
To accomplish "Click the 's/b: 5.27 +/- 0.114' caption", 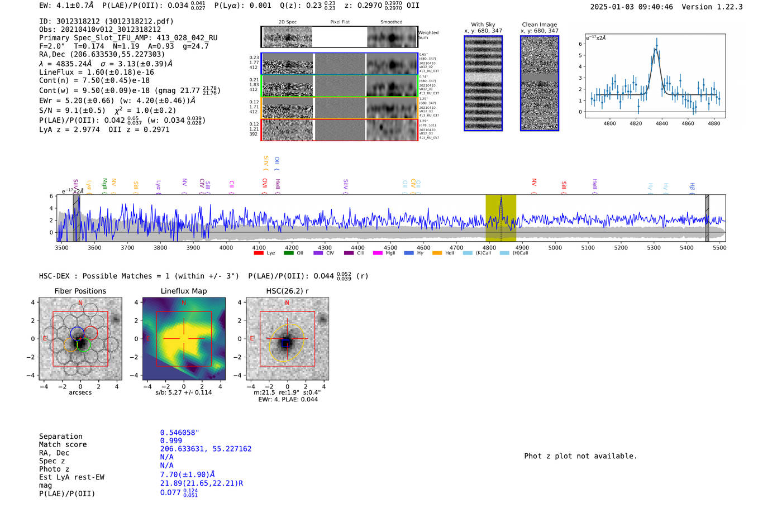I will click(x=184, y=392).
